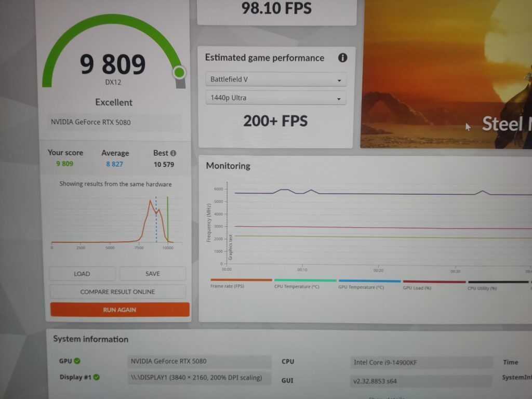532x399 pixels.
Task: Click the info icon next to Best score
Action: point(174,153)
